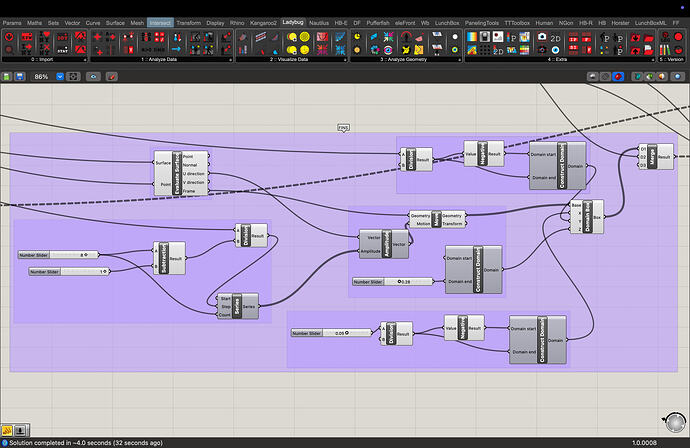Select the Series component
690x448 pixels.
[x=237, y=306]
